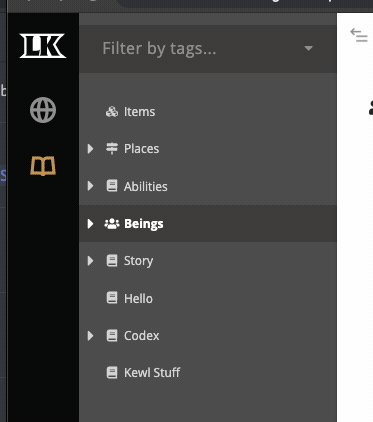
Task: Expand the Abilities disclosure triangle
Action: [90, 186]
